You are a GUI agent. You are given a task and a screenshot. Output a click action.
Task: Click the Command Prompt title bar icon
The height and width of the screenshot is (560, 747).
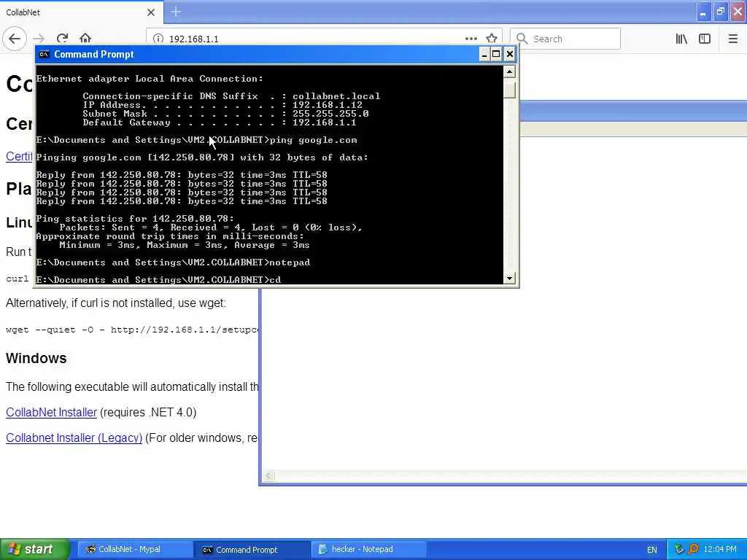point(44,54)
